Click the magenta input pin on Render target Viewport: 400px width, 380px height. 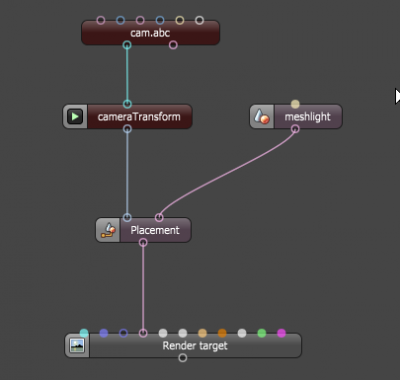tap(281, 333)
